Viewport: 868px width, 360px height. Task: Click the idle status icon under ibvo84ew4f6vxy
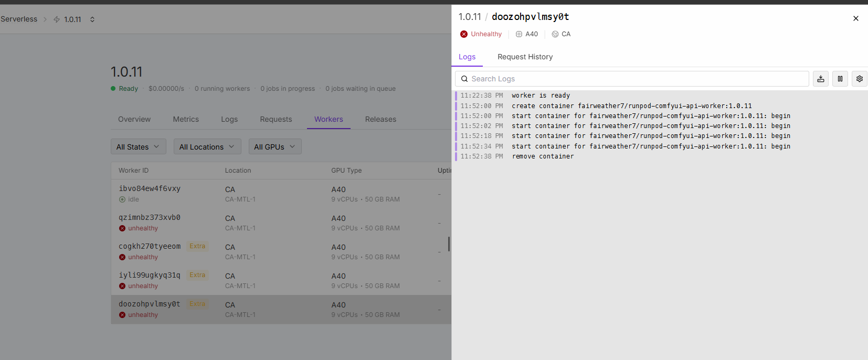point(122,199)
